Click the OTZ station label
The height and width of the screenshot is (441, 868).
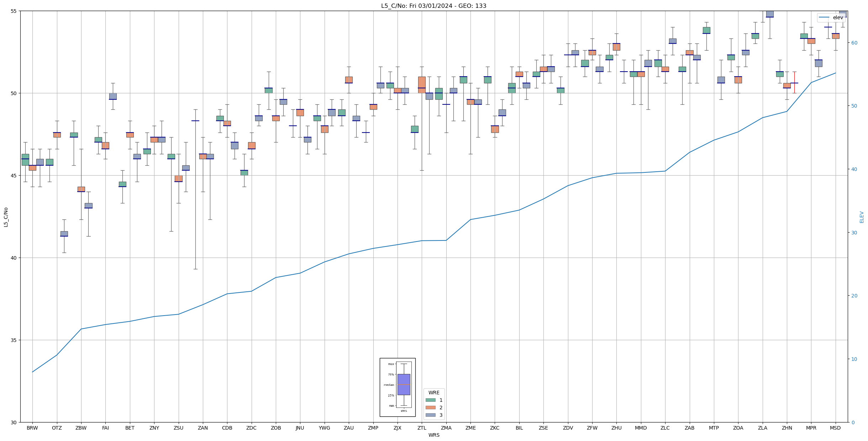tap(57, 428)
